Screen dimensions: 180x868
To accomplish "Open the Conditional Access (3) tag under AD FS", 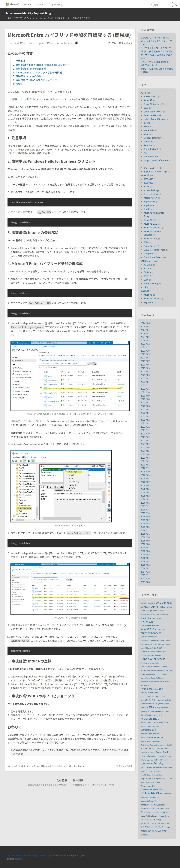I will [x=153, y=112].
